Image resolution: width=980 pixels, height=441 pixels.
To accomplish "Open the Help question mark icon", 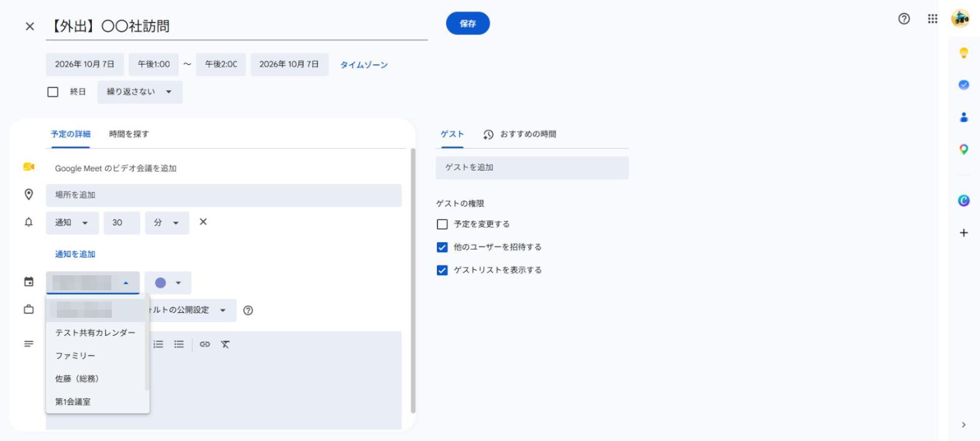I will [x=904, y=19].
